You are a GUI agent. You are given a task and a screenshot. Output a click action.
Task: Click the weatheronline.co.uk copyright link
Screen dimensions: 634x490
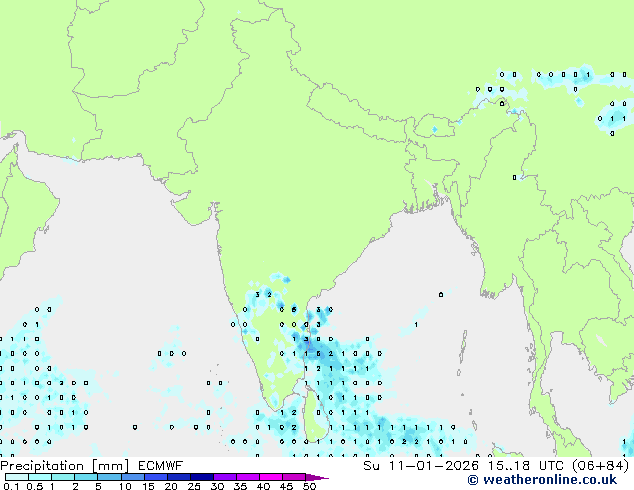pos(542,480)
